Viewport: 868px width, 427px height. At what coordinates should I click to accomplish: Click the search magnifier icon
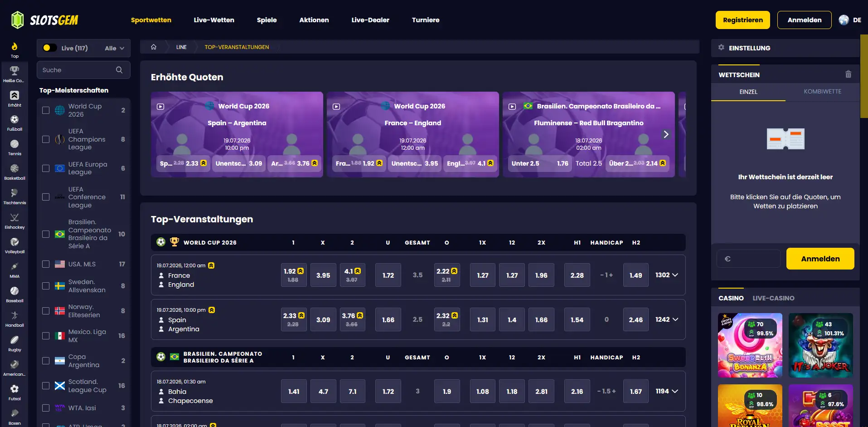pos(119,70)
